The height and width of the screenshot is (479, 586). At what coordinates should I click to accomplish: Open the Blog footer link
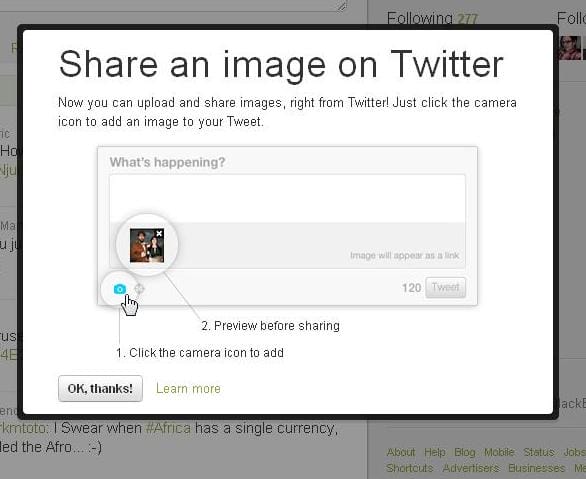click(465, 452)
